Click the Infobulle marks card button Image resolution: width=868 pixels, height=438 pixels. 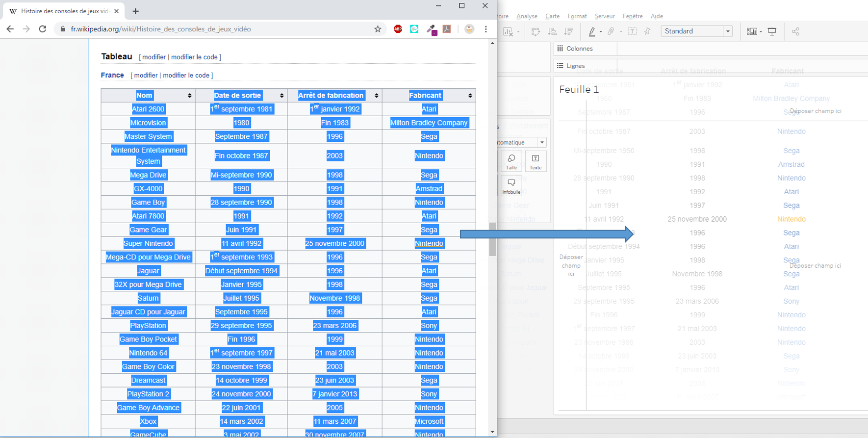click(511, 186)
